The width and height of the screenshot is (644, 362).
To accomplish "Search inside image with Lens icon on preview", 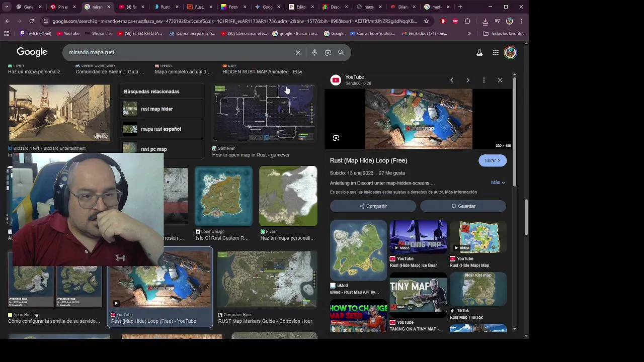I will [x=336, y=138].
